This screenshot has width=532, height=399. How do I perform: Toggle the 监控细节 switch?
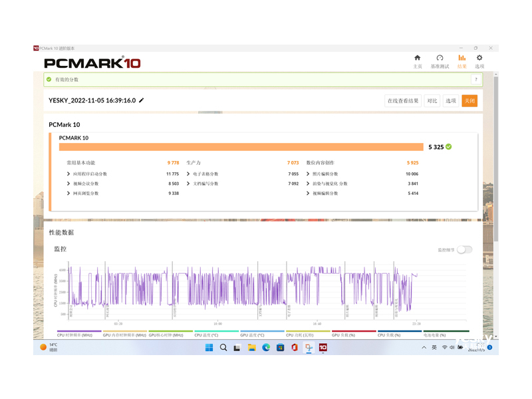point(464,250)
